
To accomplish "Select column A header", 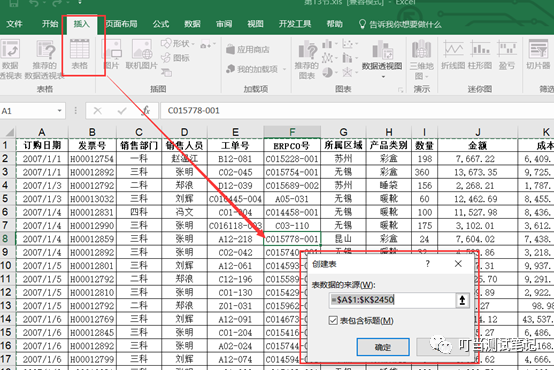I will click(42, 132).
